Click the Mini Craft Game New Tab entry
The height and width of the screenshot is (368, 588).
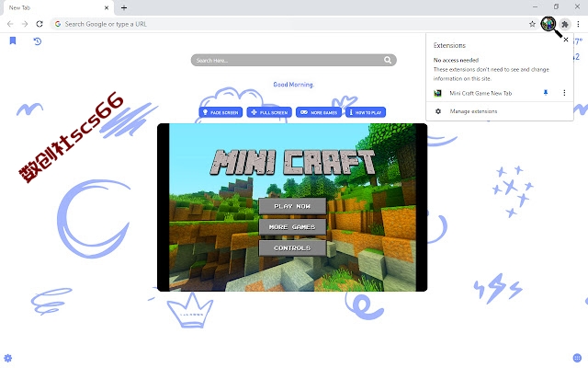(x=481, y=93)
